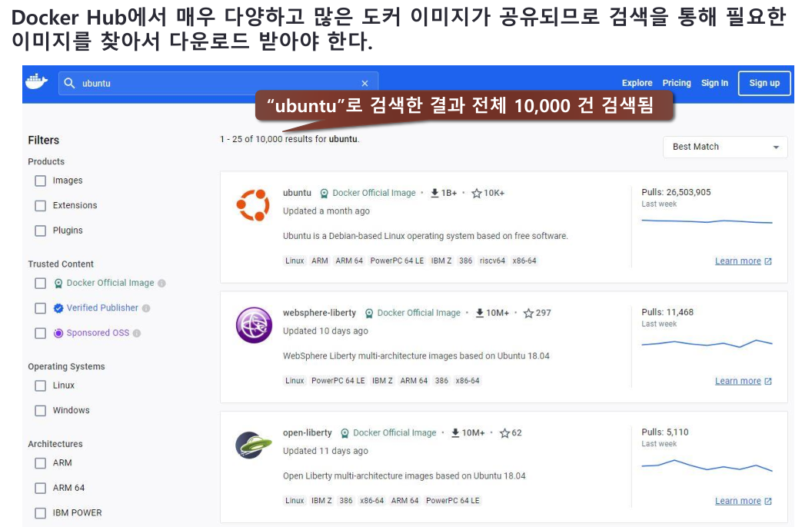
Task: Click the websphere-liberty star icon
Action: [528, 313]
